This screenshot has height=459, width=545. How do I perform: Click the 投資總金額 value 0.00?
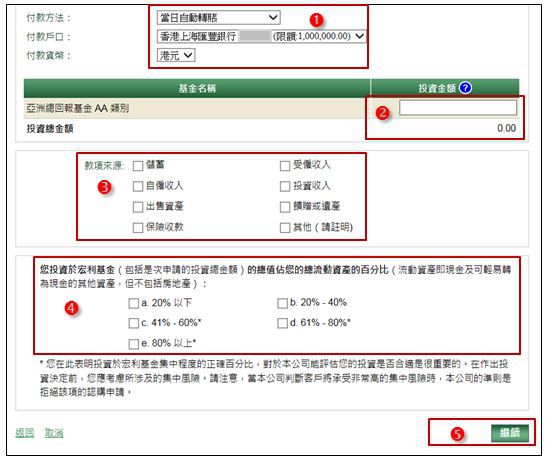click(x=506, y=128)
